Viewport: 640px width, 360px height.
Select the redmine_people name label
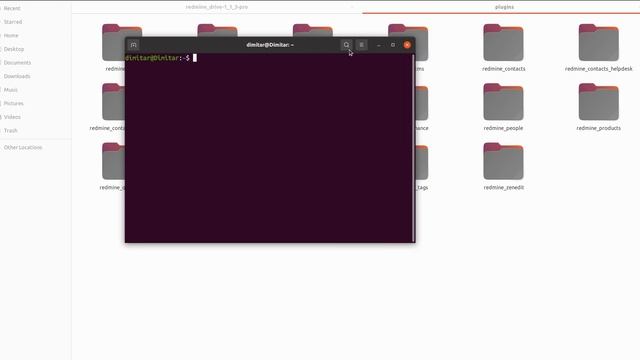[503, 128]
